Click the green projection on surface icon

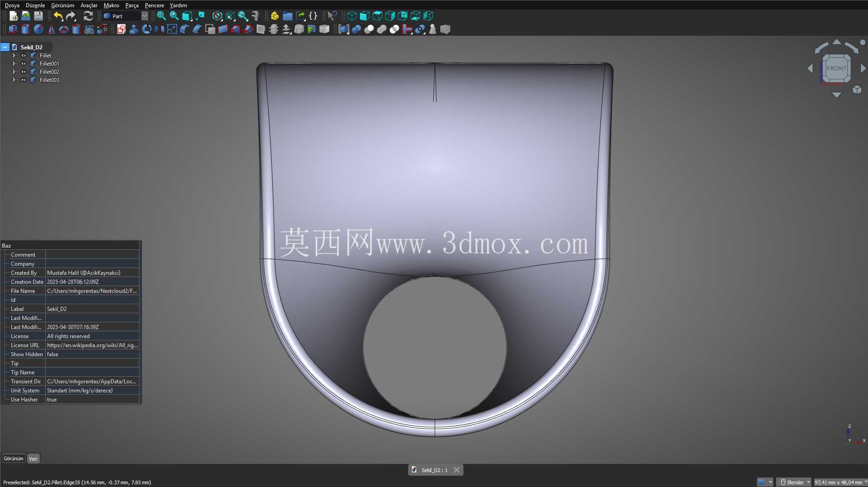311,29
